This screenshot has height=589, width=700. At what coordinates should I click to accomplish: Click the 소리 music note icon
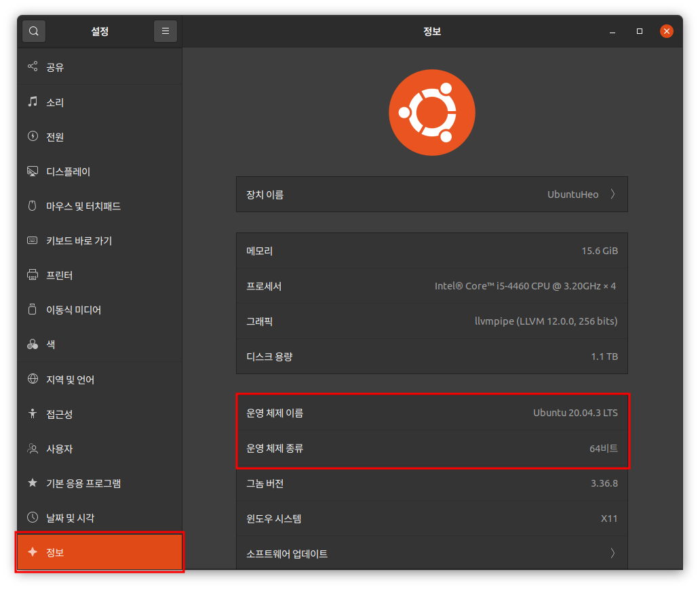(x=33, y=101)
